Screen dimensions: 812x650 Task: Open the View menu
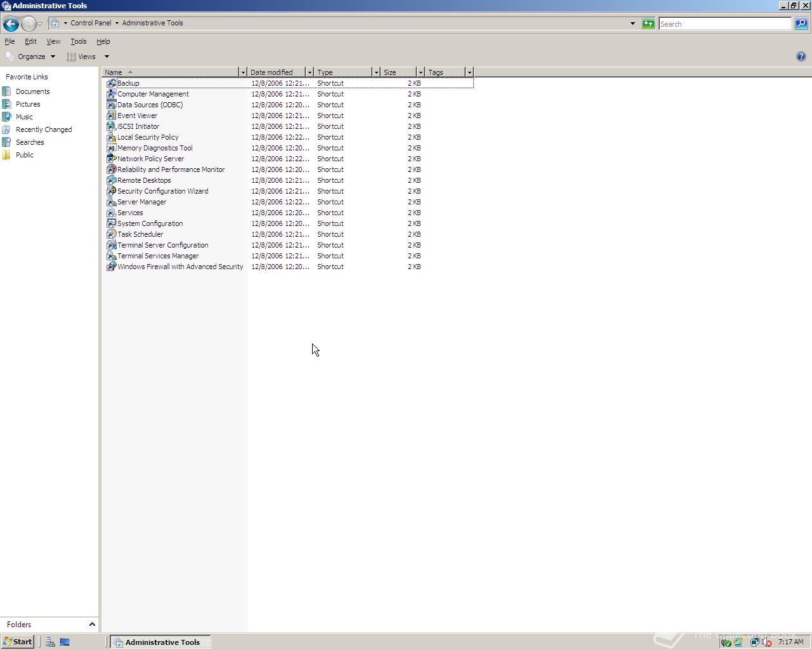point(53,41)
